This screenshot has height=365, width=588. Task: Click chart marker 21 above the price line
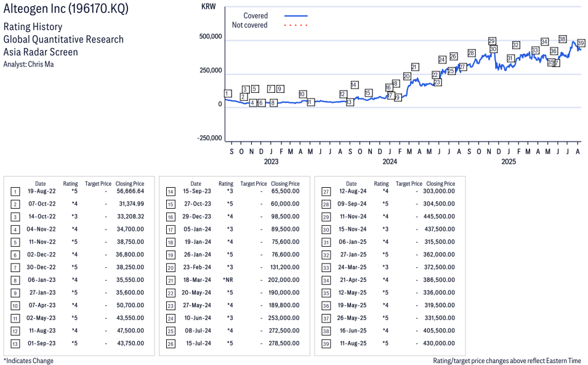414,67
